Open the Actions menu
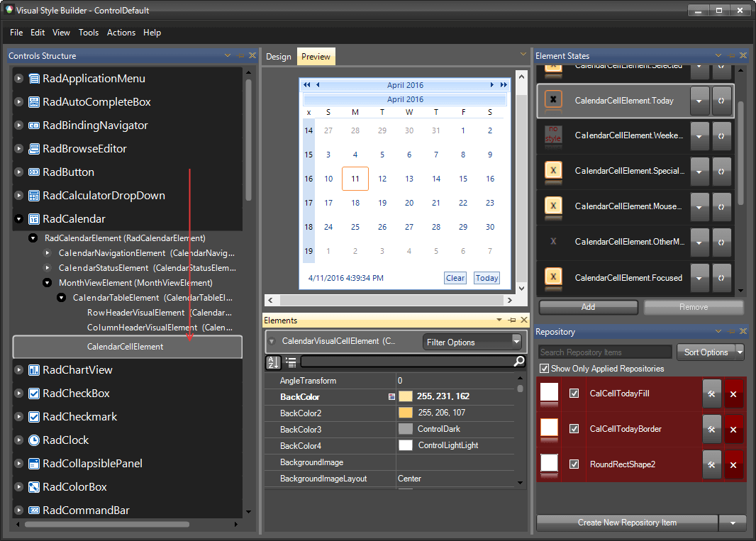756x541 pixels. (x=121, y=33)
